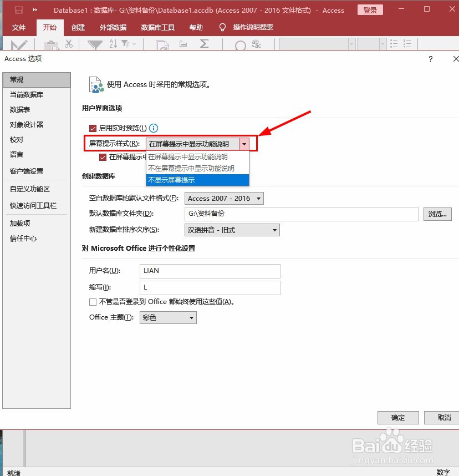Select 信任中心 category
The width and height of the screenshot is (459, 476).
pos(37,239)
